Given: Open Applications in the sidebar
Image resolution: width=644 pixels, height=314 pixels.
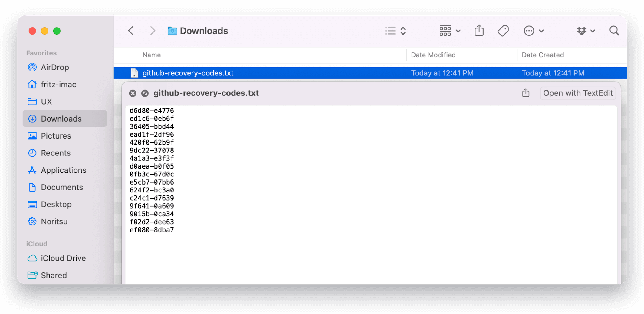Looking at the screenshot, I should point(64,170).
